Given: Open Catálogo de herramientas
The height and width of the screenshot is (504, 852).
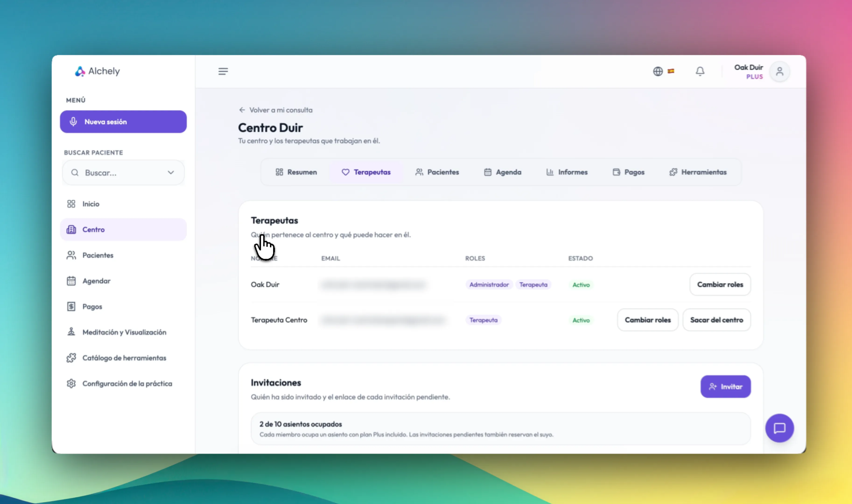Looking at the screenshot, I should [x=123, y=358].
